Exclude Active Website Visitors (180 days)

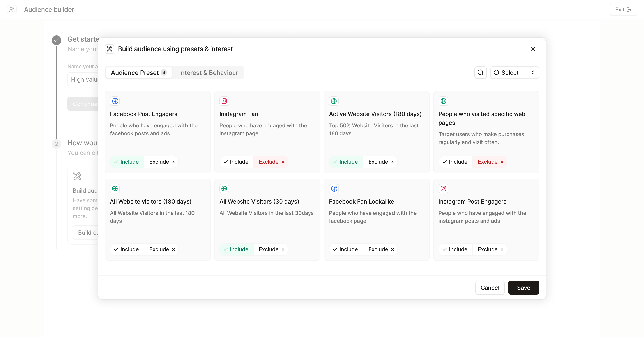tap(380, 162)
